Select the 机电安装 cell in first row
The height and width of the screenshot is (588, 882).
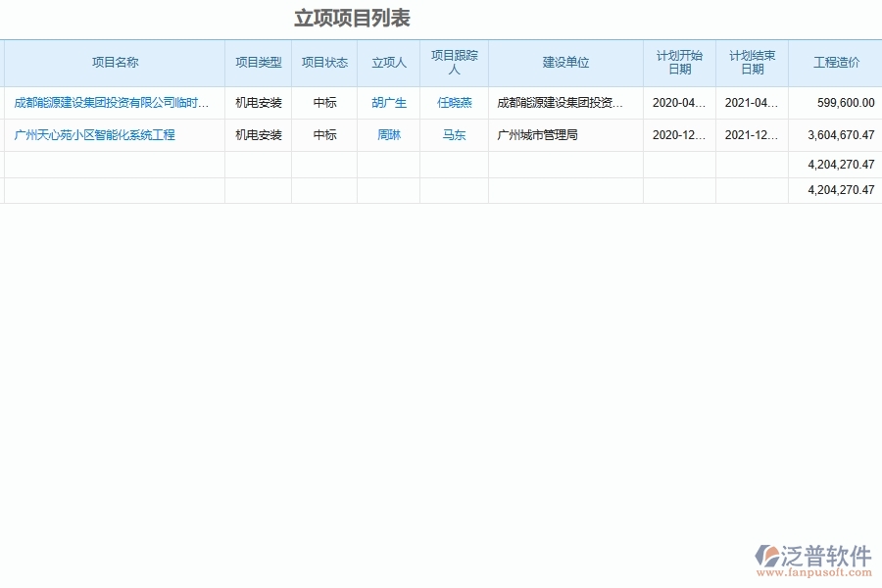257,102
